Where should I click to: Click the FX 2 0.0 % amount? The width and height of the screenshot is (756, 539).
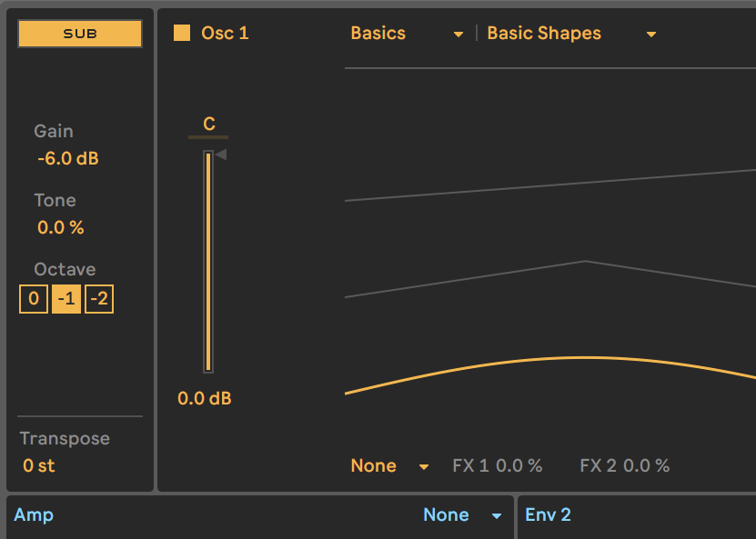point(625,466)
